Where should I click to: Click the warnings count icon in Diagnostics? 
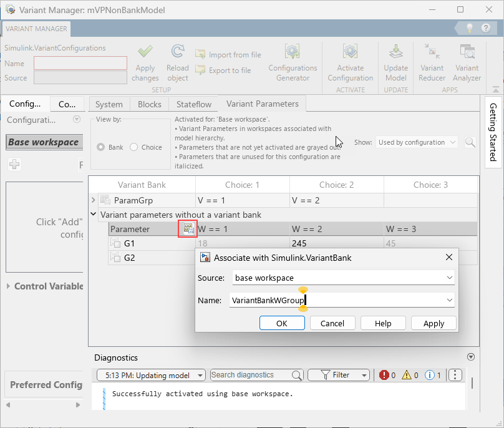click(407, 375)
